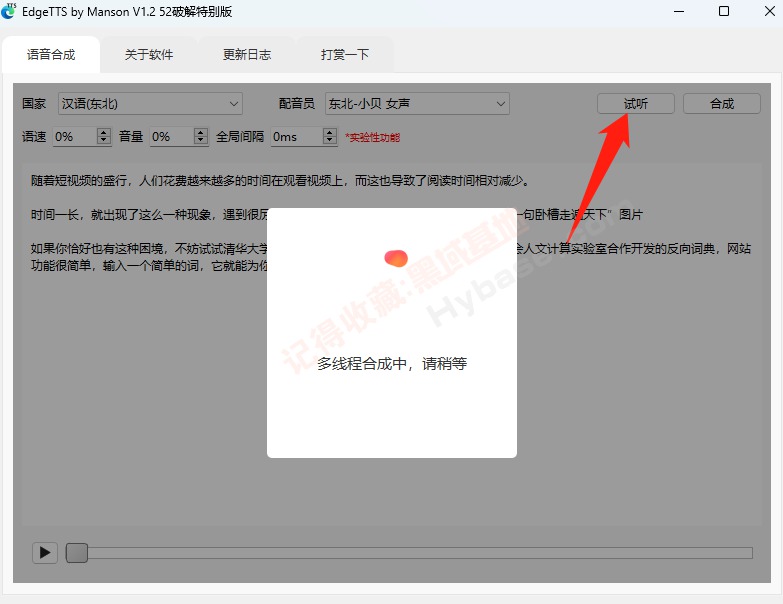Click the first paragraph starting 随着短视频的盛行
This screenshot has width=783, height=604.
(280, 180)
